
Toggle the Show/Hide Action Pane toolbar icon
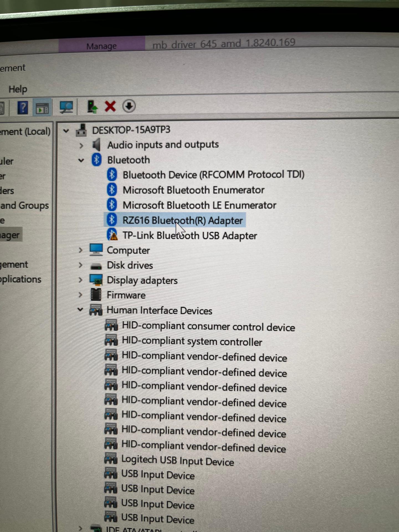42,108
